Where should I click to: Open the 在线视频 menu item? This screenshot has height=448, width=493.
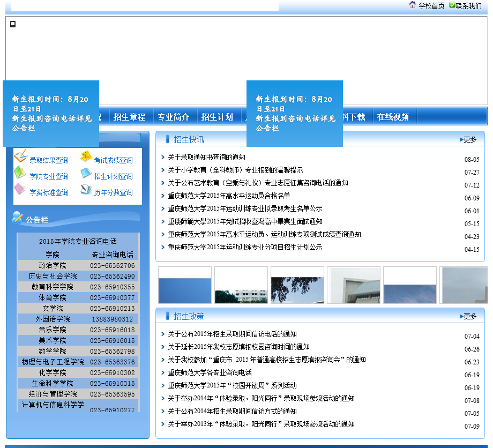click(x=393, y=117)
